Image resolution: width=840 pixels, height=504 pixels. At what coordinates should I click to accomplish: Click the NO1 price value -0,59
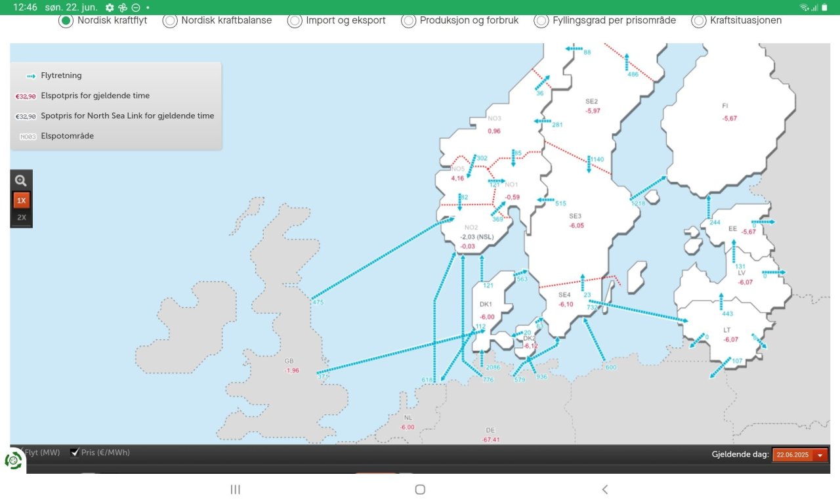512,197
